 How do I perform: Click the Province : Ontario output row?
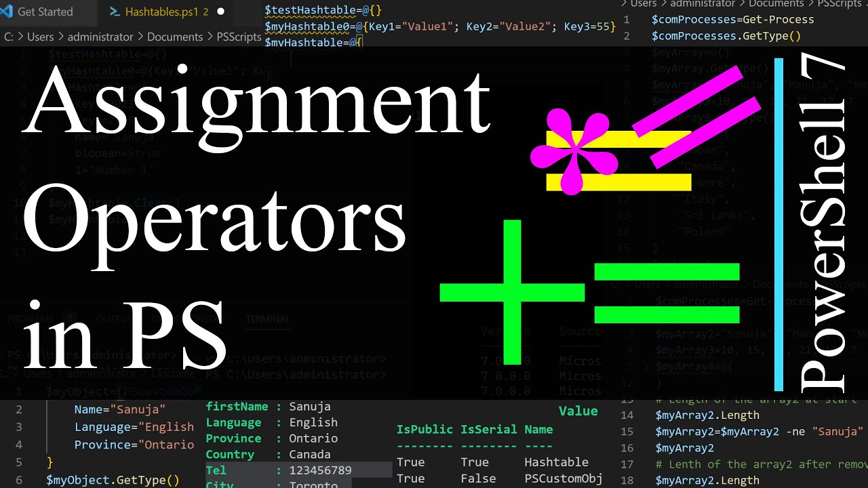272,439
